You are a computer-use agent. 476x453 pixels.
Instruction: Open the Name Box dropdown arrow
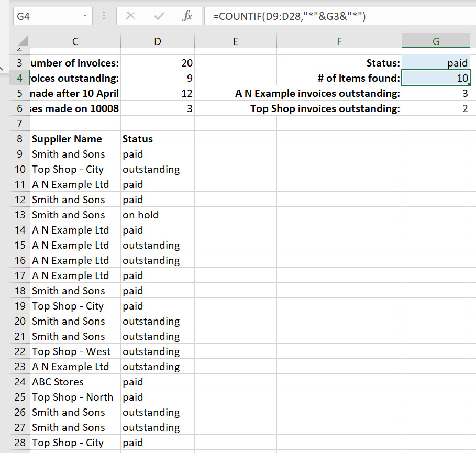[85, 16]
